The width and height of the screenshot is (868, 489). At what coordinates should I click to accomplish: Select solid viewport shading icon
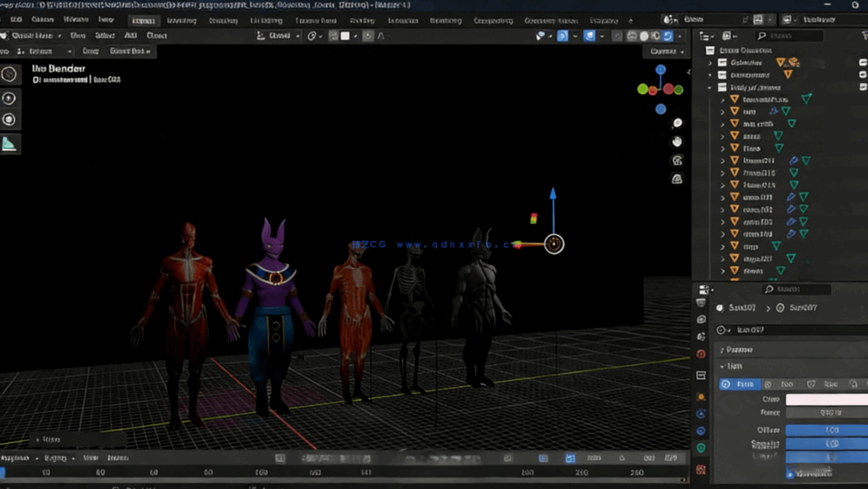(x=644, y=36)
